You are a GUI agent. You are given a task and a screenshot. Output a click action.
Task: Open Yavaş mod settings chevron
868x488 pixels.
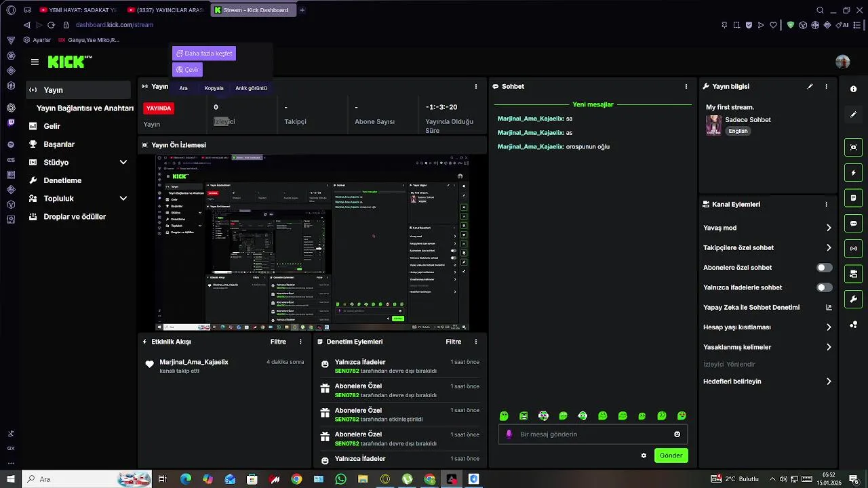click(x=828, y=228)
